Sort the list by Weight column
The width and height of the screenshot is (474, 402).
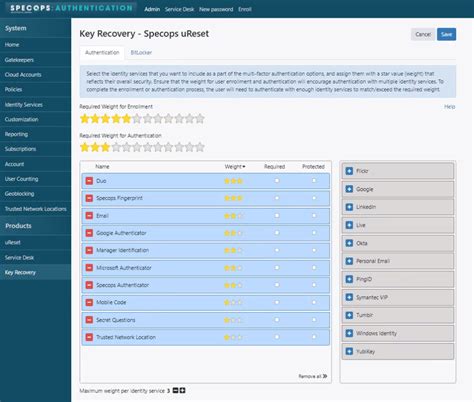coord(235,166)
